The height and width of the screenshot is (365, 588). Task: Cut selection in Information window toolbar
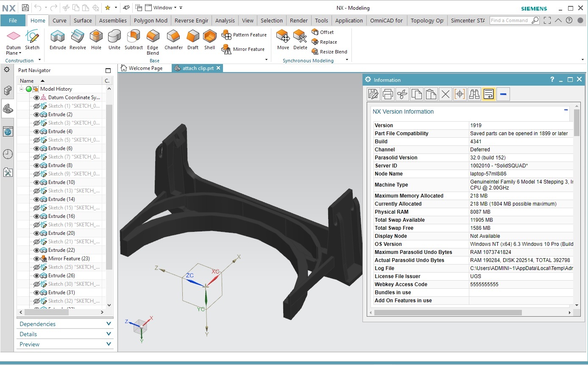pyautogui.click(x=402, y=94)
